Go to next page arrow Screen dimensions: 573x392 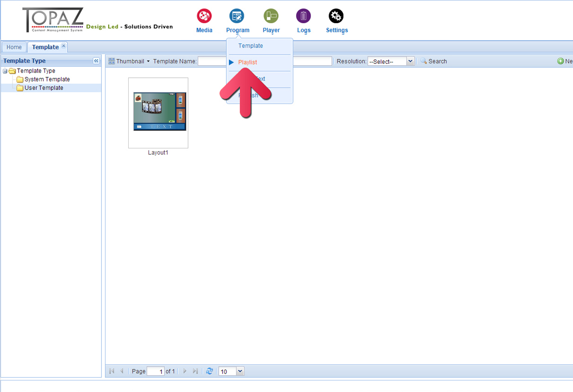[185, 371]
